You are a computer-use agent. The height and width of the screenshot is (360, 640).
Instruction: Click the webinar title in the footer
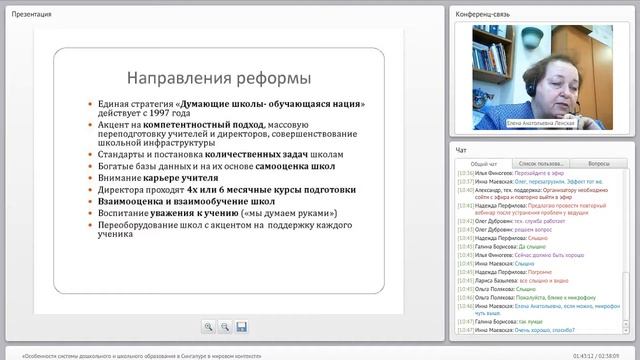142,356
